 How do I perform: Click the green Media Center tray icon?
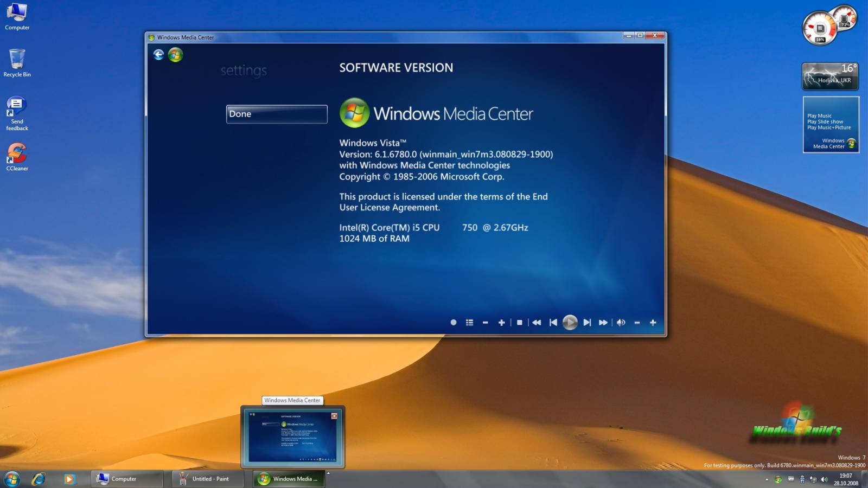(x=778, y=479)
